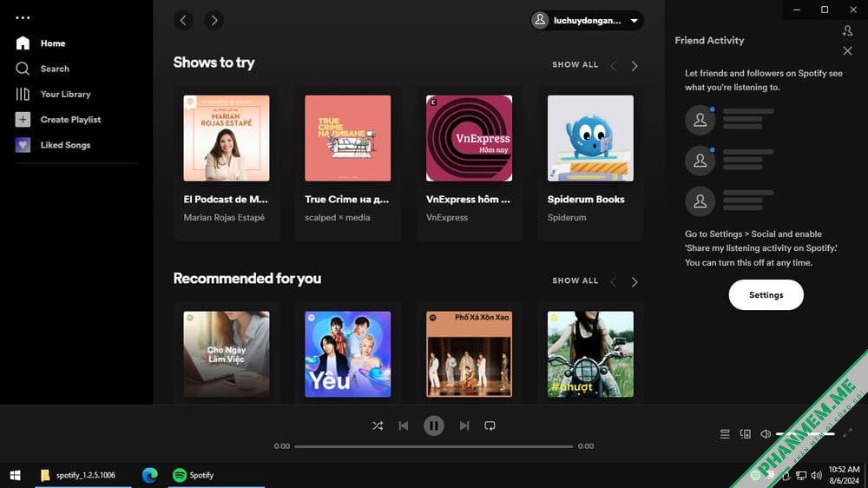Click the system tray speaker icon

817,475
